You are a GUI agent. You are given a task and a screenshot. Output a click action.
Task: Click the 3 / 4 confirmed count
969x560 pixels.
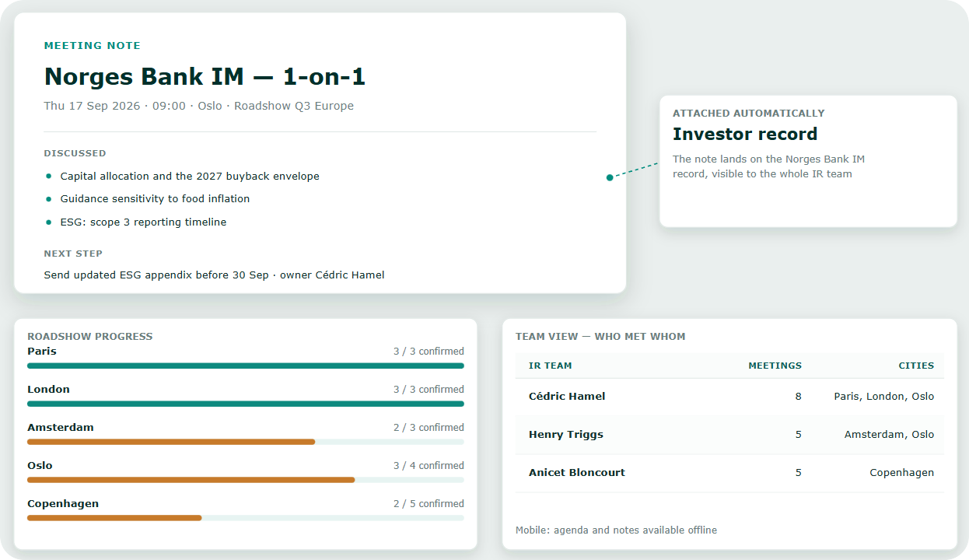[x=429, y=466]
